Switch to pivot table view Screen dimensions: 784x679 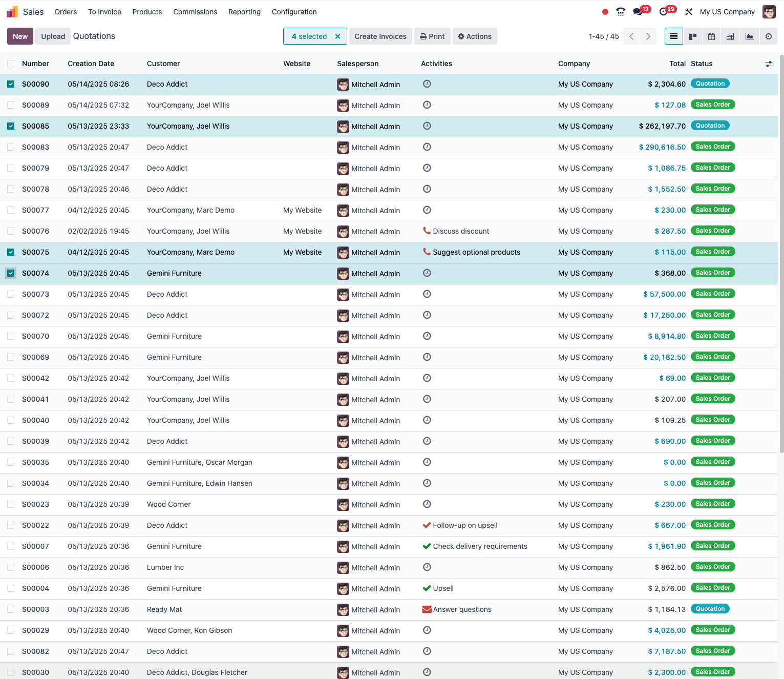[x=730, y=36]
